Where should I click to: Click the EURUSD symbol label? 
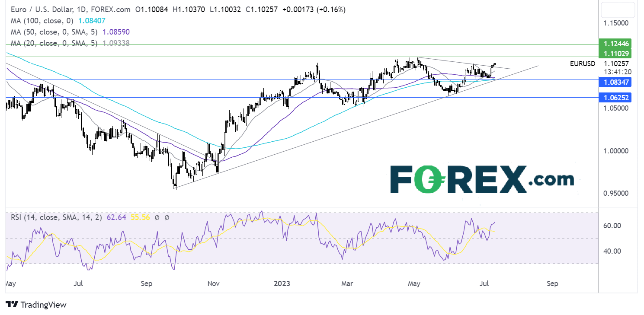tap(583, 64)
